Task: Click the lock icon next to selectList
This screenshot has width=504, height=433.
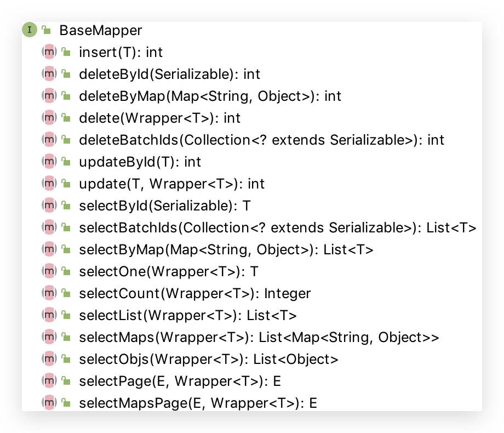Action: coord(66,316)
